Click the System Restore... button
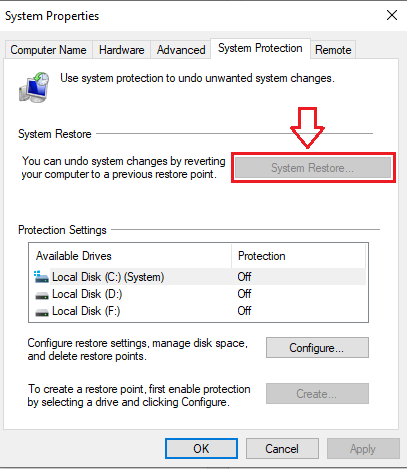 [313, 168]
